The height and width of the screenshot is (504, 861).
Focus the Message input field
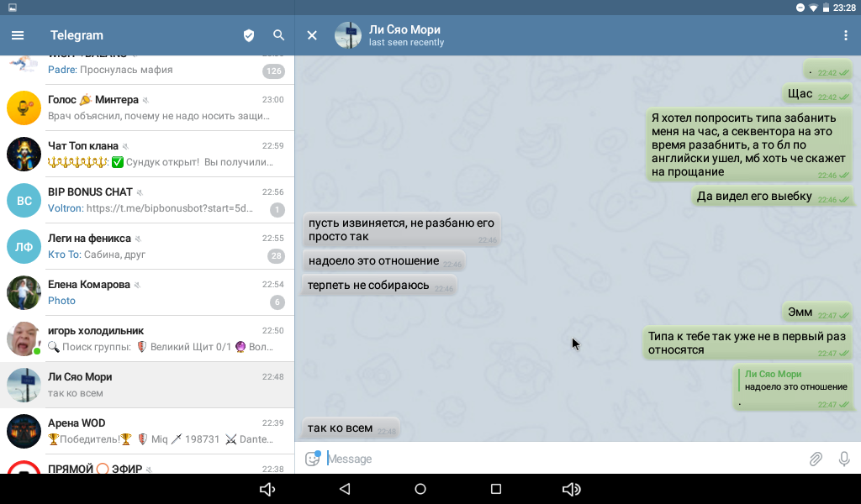pyautogui.click(x=563, y=459)
